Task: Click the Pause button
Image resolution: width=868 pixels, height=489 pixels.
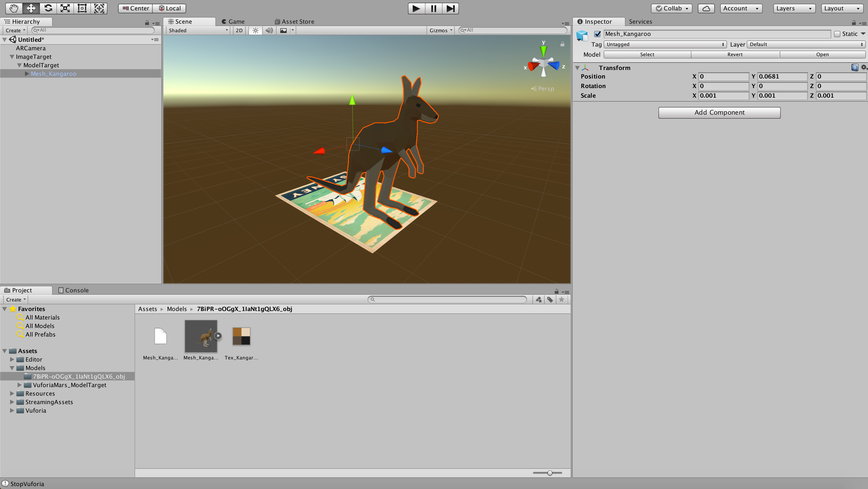Action: click(x=433, y=9)
